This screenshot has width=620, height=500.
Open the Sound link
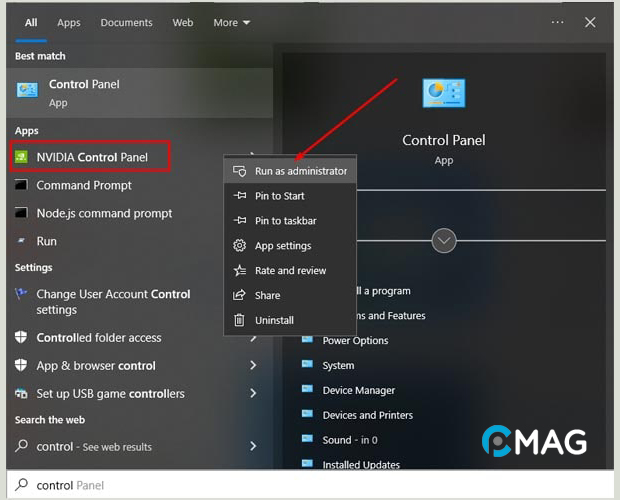tap(350, 440)
